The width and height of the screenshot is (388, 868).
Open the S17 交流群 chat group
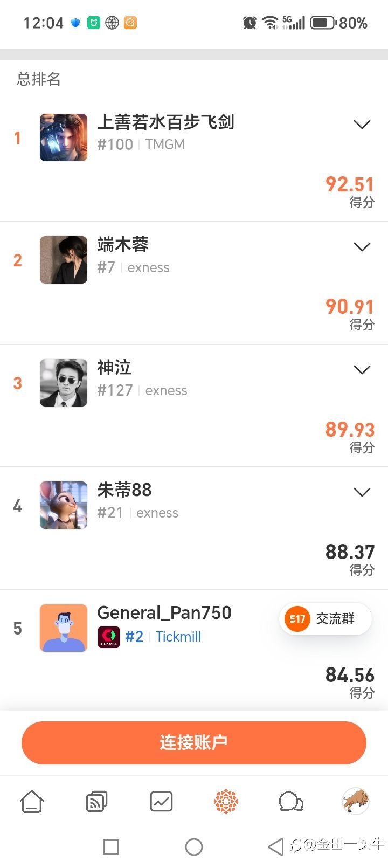325,619
